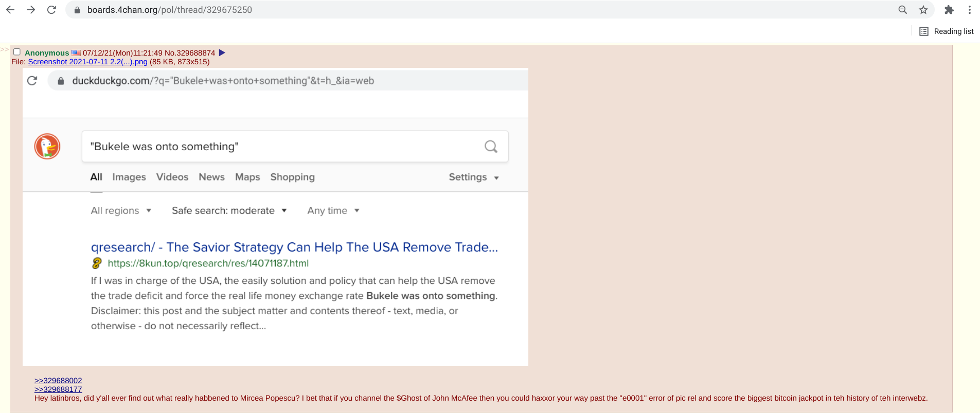980x413 pixels.
Task: View site info via the address bar padlock
Action: point(77,10)
